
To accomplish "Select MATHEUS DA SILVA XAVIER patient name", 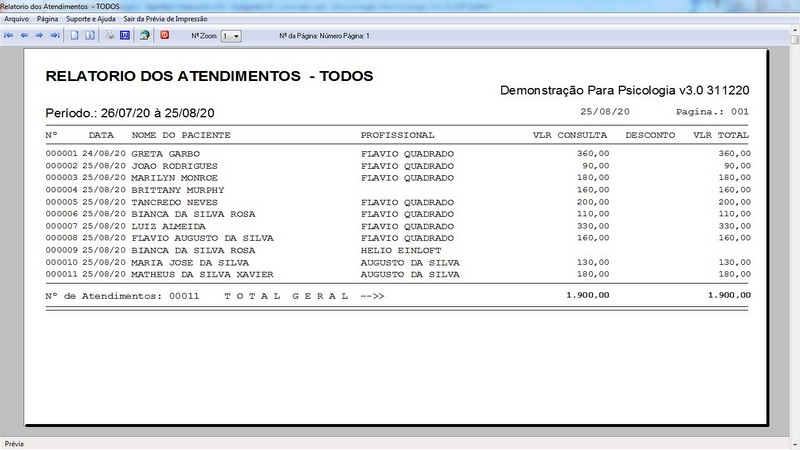I will 203,274.
